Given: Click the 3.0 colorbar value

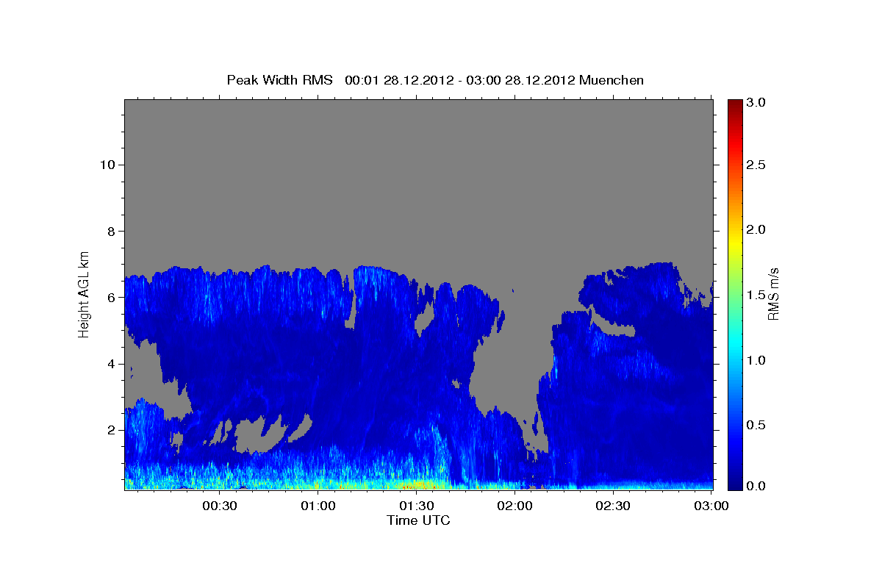Looking at the screenshot, I should (756, 103).
